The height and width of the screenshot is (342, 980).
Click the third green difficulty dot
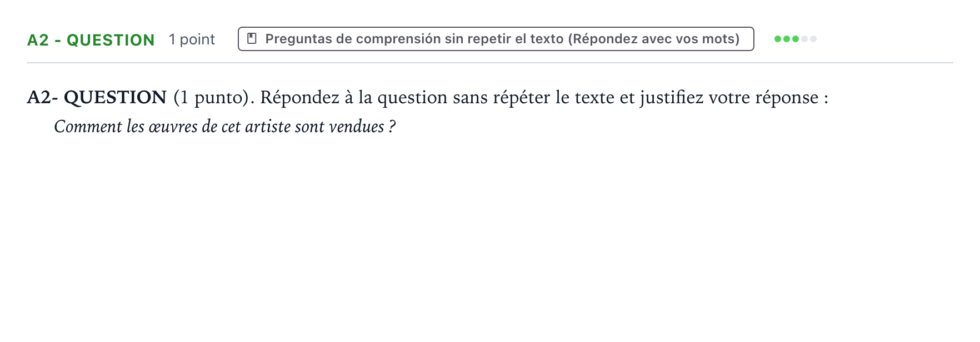tap(796, 39)
